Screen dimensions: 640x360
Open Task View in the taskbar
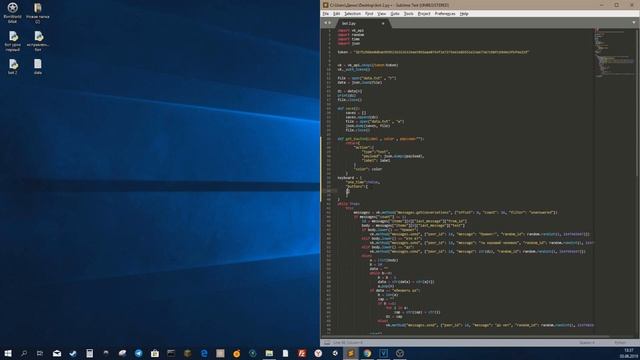tap(40, 353)
